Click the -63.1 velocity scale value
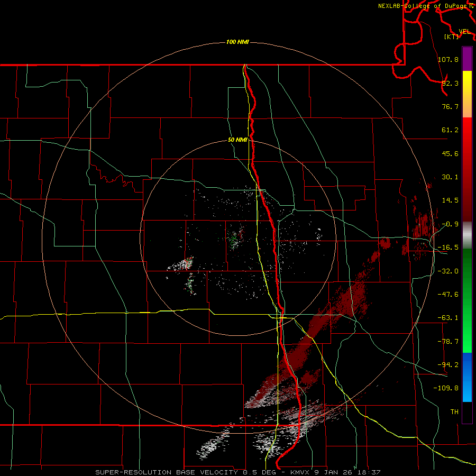 tap(448, 317)
